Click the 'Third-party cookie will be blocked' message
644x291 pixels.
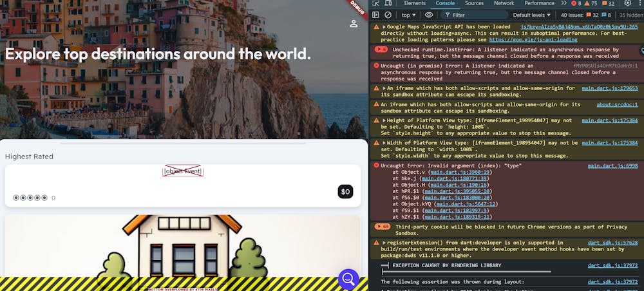pos(511,230)
